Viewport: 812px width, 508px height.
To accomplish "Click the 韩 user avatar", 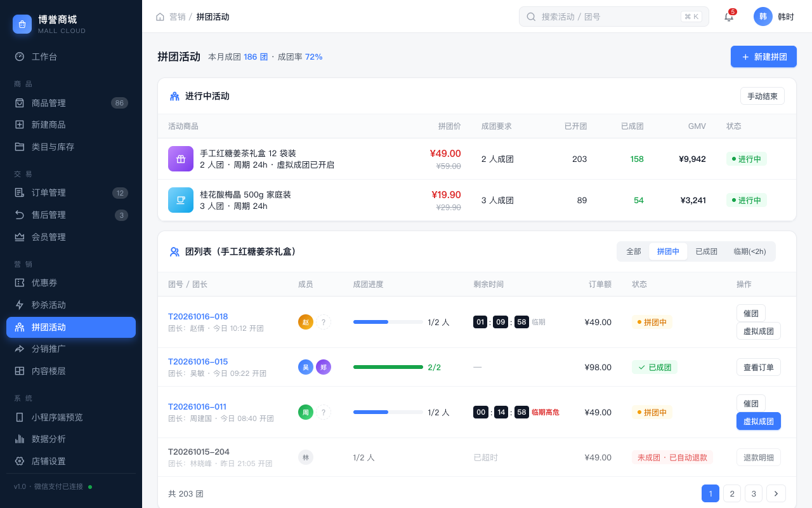I will (763, 17).
